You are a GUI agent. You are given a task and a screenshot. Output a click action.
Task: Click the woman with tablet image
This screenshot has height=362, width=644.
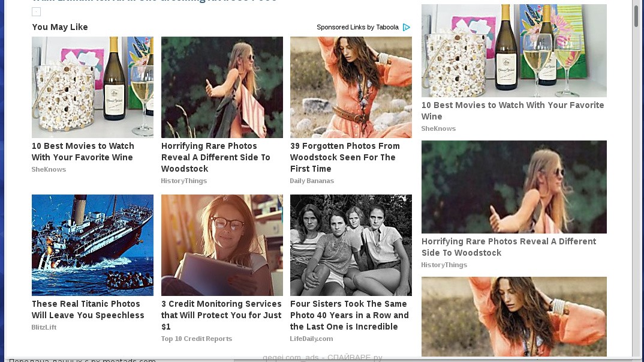click(x=222, y=245)
